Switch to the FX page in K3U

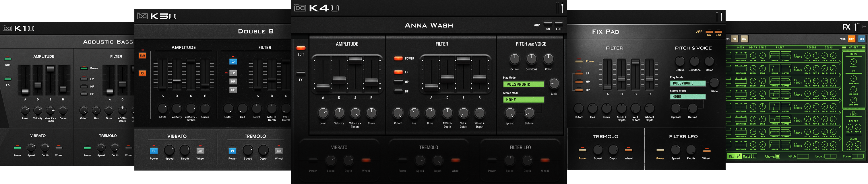coord(142,73)
